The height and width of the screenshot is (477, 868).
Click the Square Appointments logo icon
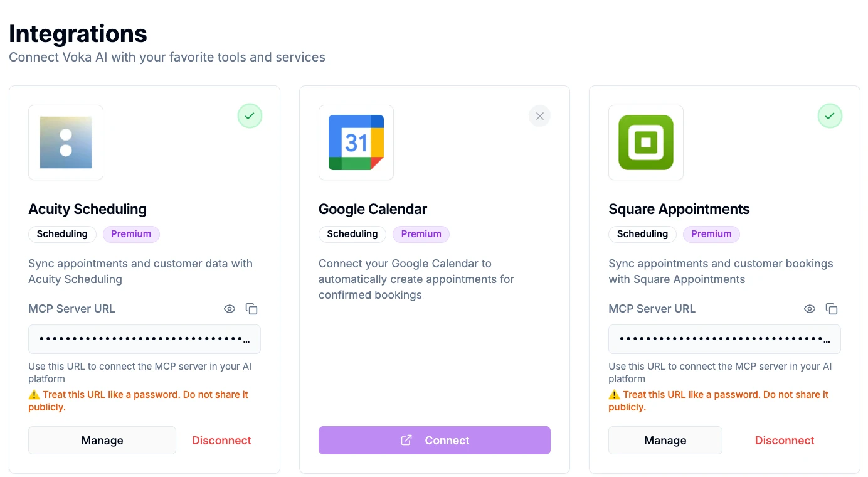(646, 142)
